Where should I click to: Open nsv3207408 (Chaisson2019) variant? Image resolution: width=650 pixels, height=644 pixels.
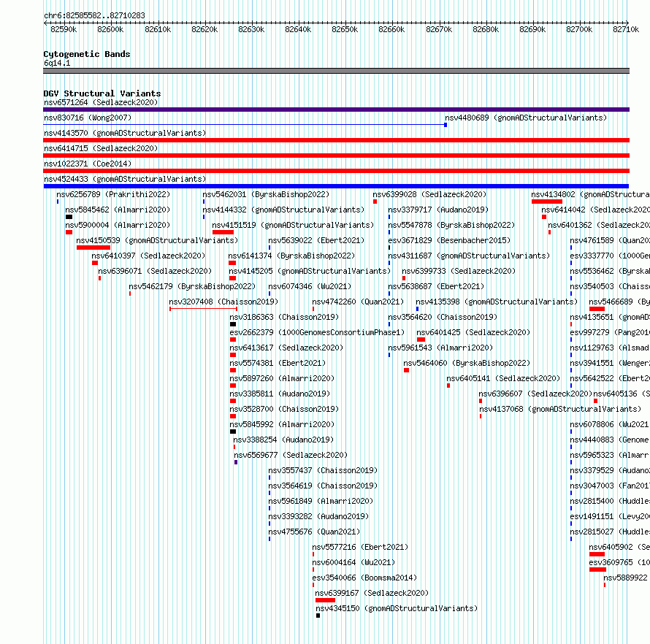[x=224, y=302]
